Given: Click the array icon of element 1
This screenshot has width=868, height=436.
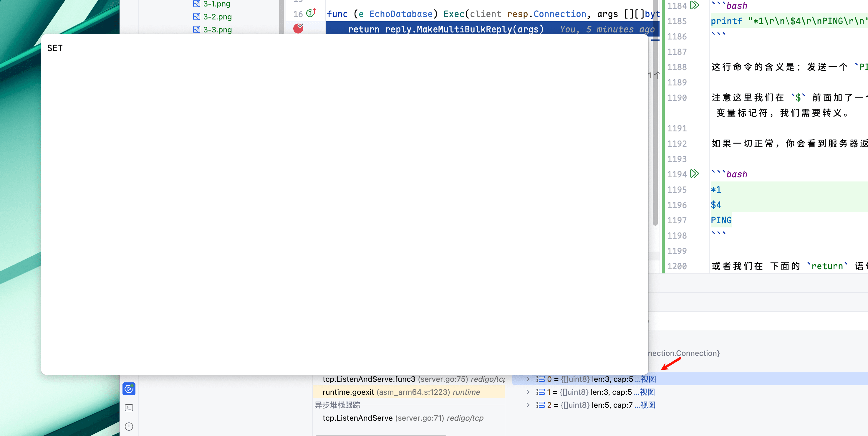Looking at the screenshot, I should (x=540, y=392).
